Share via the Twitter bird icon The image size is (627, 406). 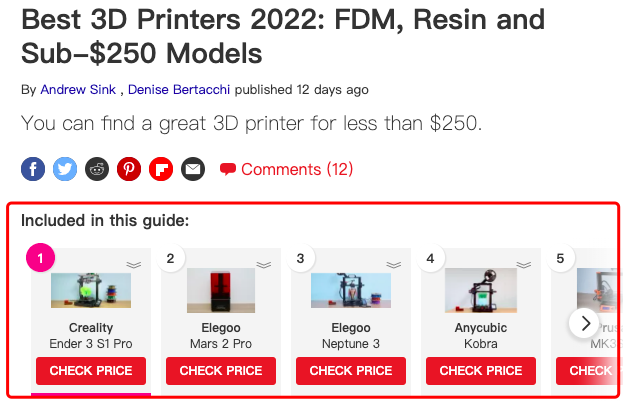[65, 169]
